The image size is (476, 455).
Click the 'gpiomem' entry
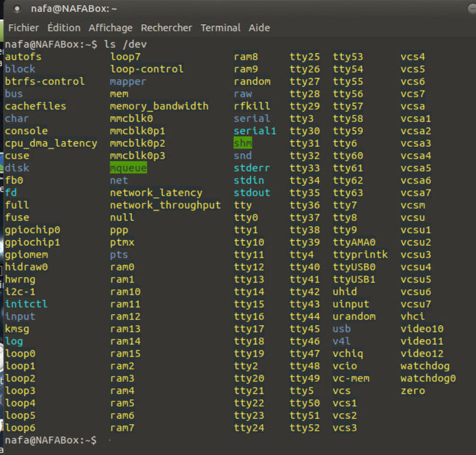[x=26, y=254]
